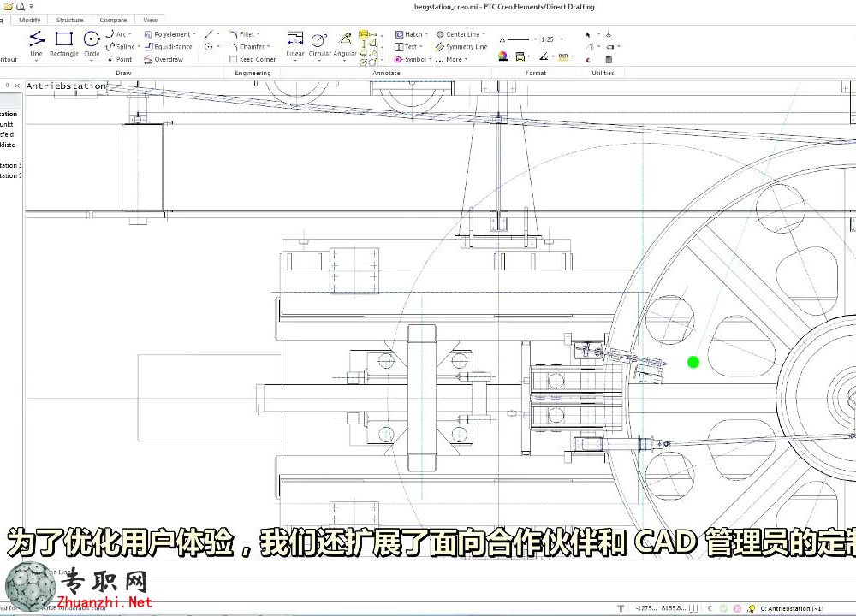Select the Chamfer tool
856x616 pixels.
(x=247, y=46)
